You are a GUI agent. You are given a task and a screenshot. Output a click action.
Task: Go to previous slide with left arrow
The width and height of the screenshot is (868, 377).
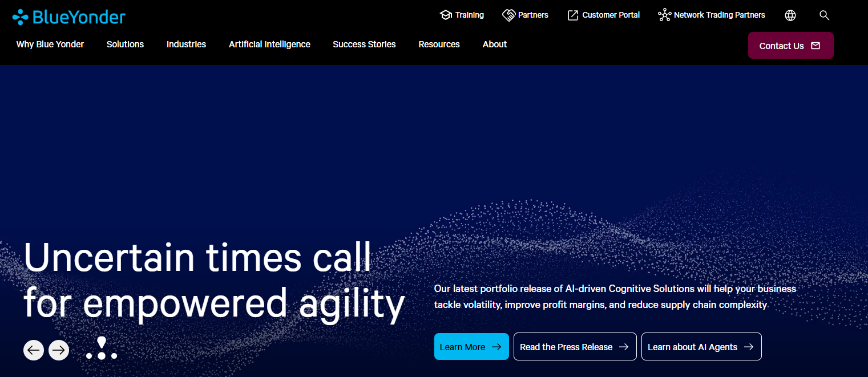point(34,350)
